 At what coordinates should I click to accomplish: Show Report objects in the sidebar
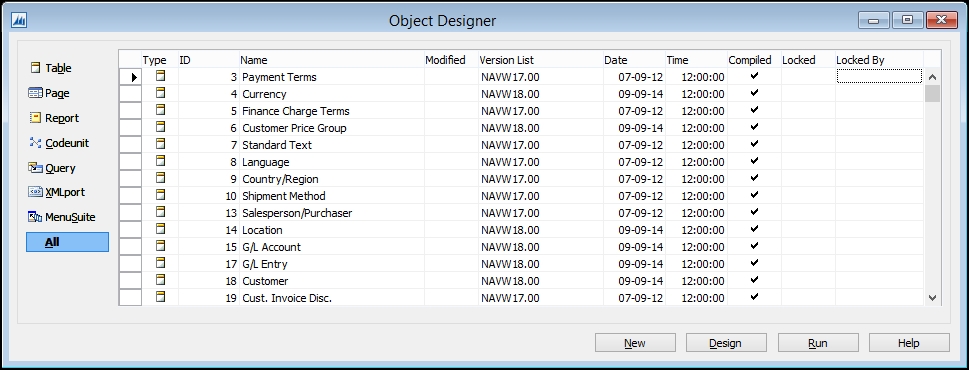coord(54,118)
